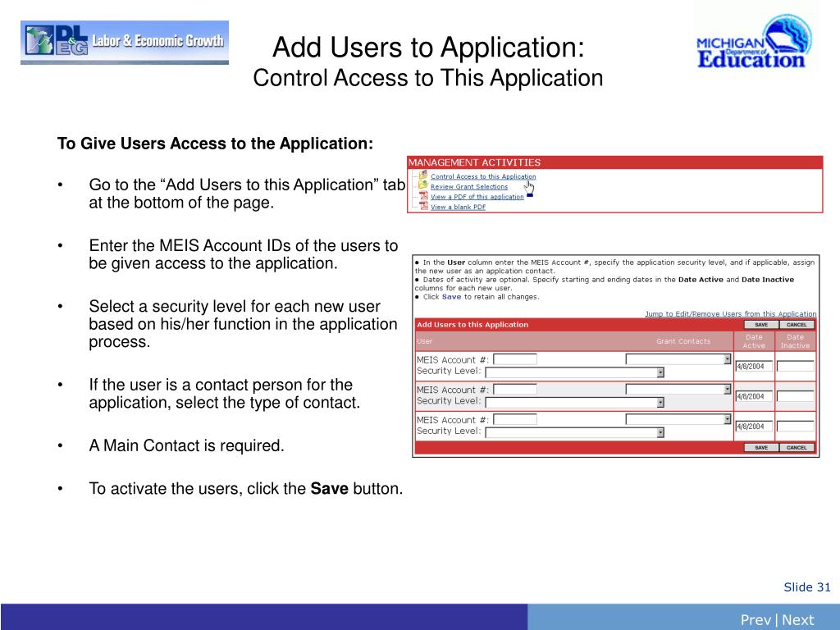This screenshot has width=840, height=630.
Task: Click the third row Date Active field
Action: pyautogui.click(x=754, y=427)
